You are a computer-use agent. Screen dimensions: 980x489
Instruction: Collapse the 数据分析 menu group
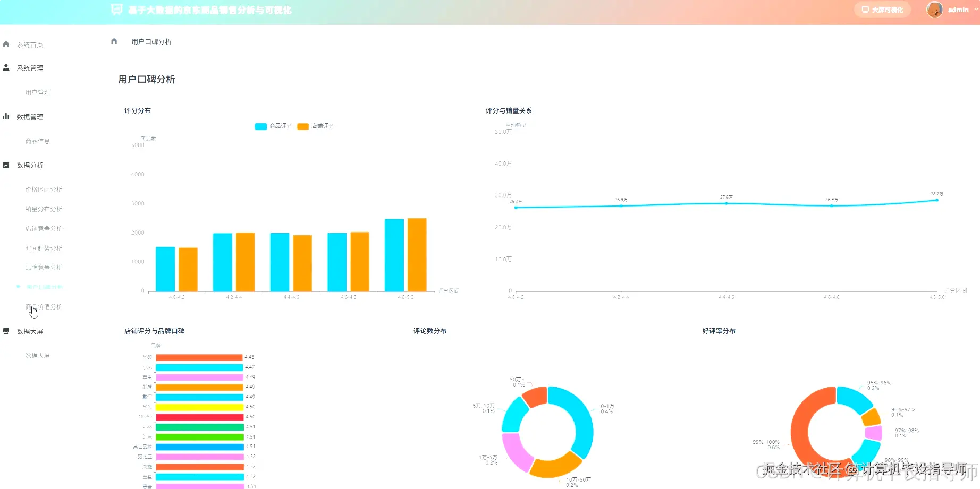point(30,166)
